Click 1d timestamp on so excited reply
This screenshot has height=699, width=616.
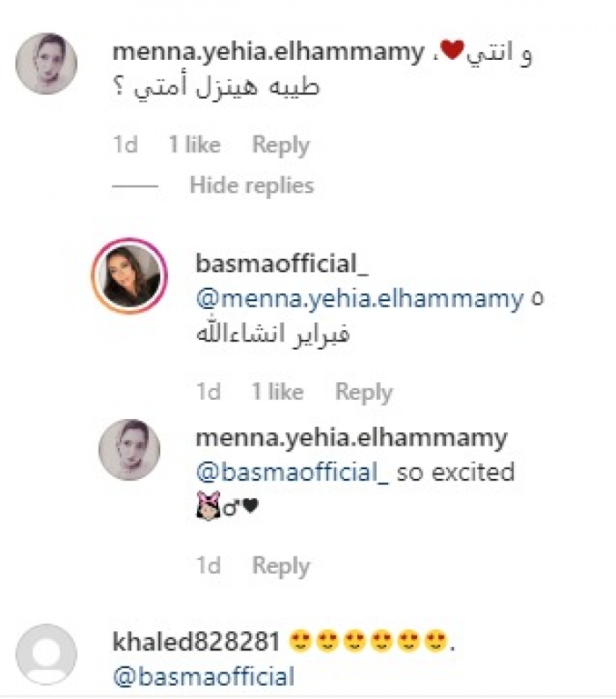(x=209, y=566)
